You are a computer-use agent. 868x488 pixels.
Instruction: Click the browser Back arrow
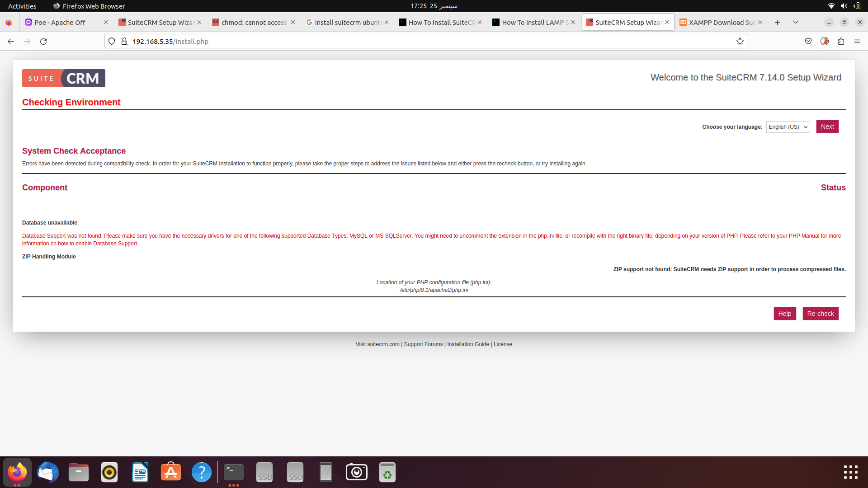pyautogui.click(x=11, y=41)
